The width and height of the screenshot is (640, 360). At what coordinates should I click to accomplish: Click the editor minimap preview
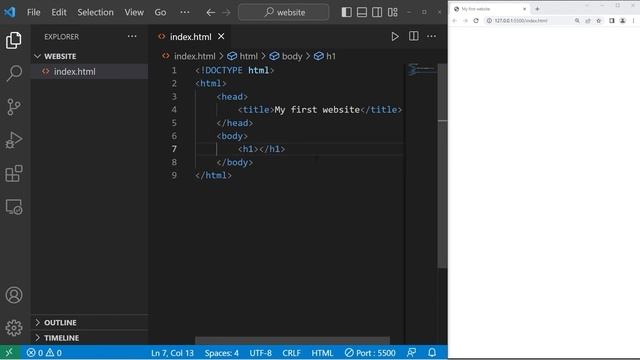421,69
